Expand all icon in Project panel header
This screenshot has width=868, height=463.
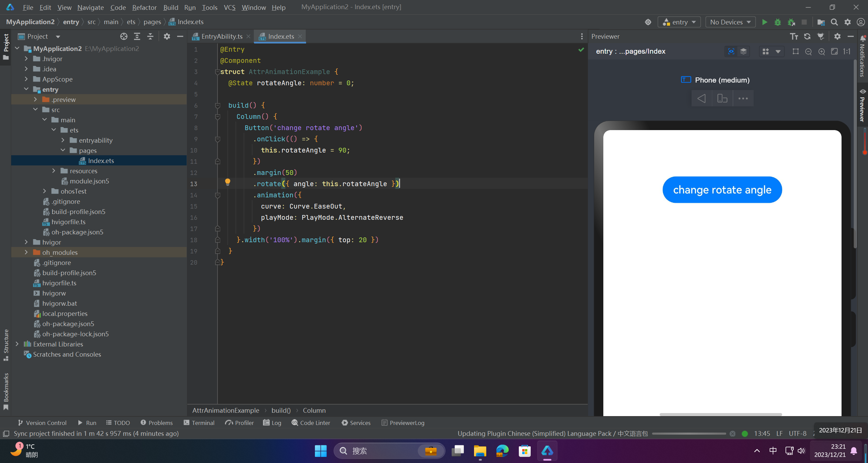(x=137, y=36)
